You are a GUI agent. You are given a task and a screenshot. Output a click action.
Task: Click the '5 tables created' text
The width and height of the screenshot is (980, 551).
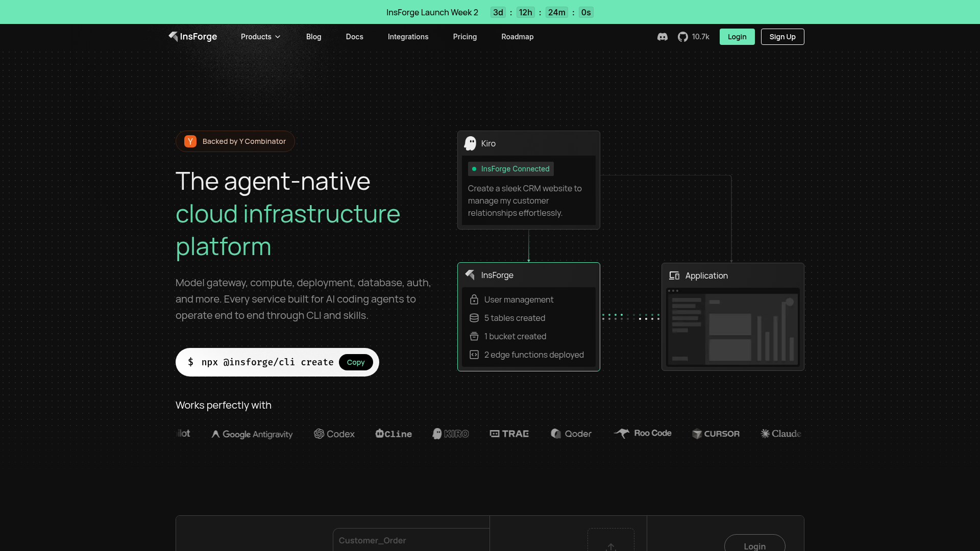(x=514, y=318)
